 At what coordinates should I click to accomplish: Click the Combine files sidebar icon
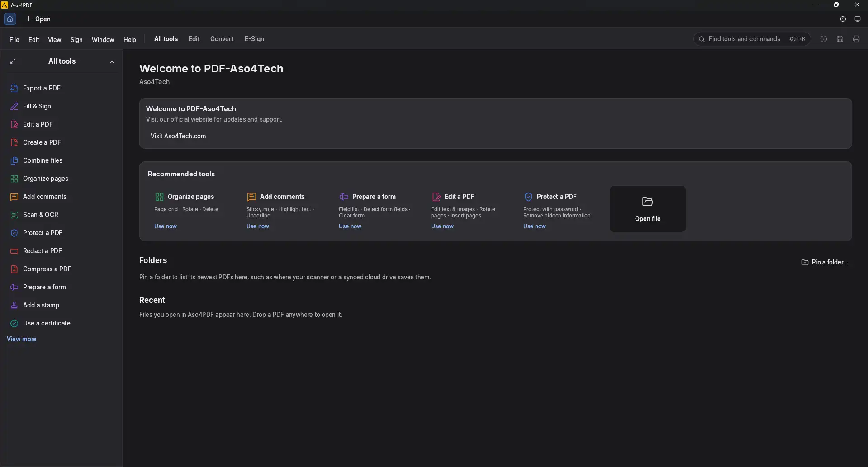coord(14,160)
